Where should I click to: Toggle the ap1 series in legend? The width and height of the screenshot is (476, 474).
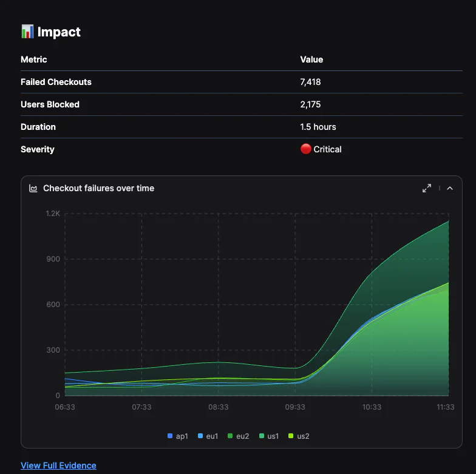pyautogui.click(x=177, y=436)
